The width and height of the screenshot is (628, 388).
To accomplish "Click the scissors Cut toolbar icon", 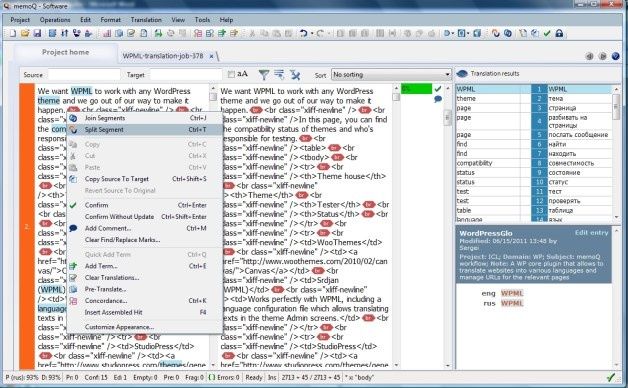I will click(x=252, y=33).
